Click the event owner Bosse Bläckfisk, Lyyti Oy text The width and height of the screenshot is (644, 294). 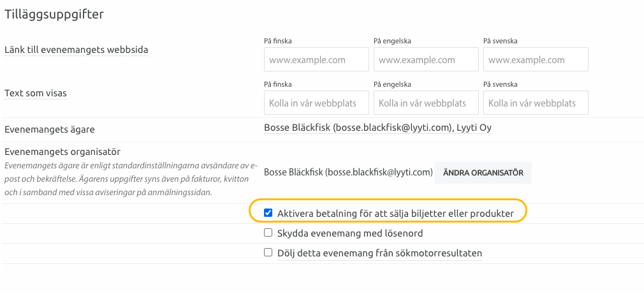click(x=377, y=128)
